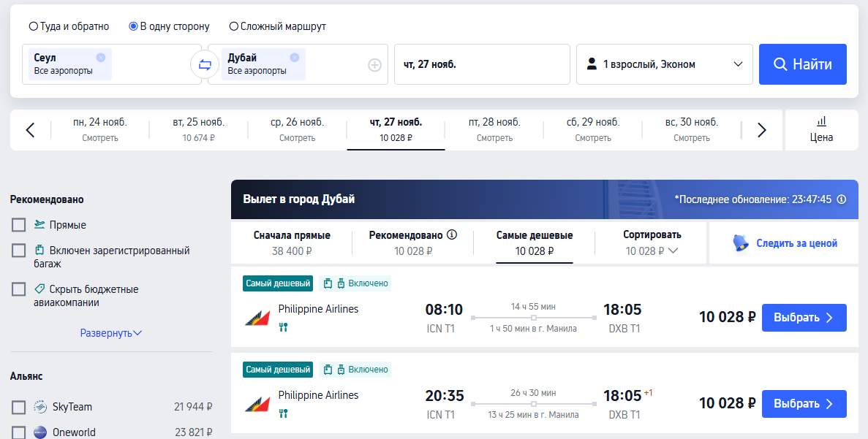Show earlier dates with the left arrow
Image resolution: width=868 pixels, height=439 pixels.
point(31,131)
